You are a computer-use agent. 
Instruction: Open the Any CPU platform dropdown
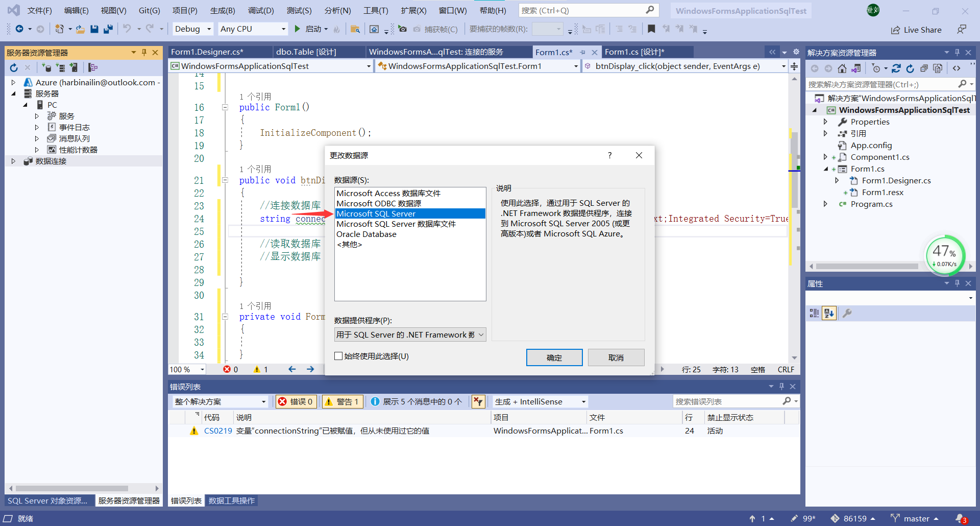point(252,29)
